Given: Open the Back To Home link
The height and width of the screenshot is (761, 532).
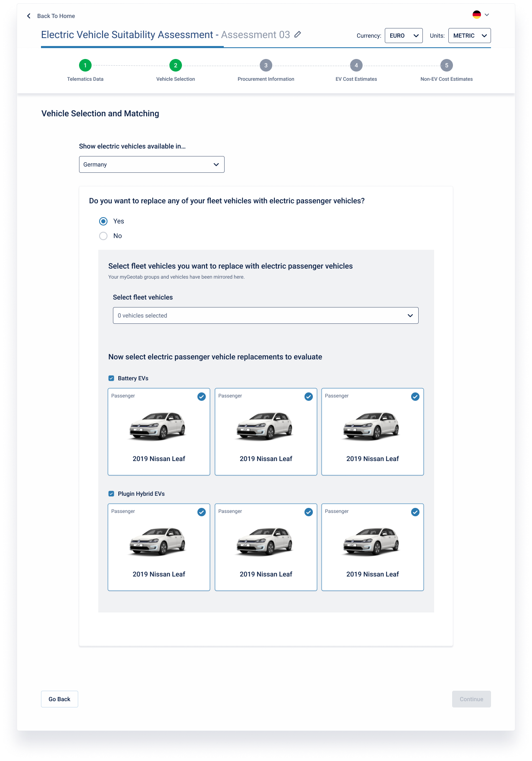Looking at the screenshot, I should [x=56, y=16].
